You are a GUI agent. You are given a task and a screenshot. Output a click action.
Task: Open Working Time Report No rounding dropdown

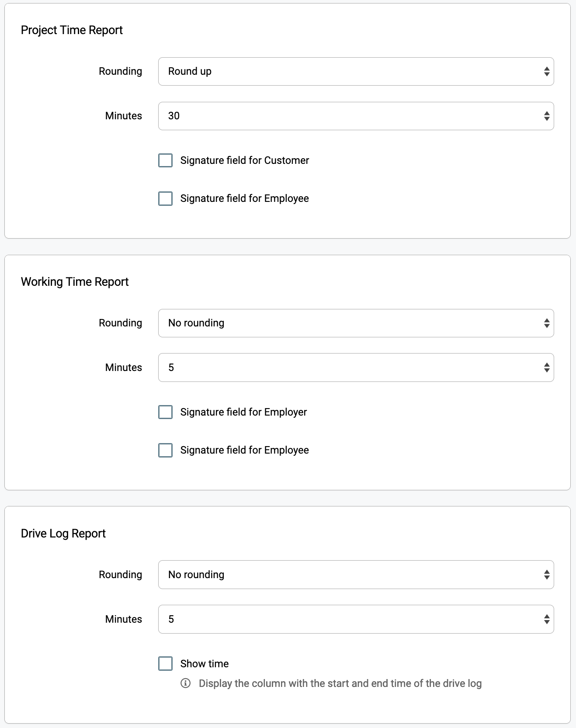point(356,323)
